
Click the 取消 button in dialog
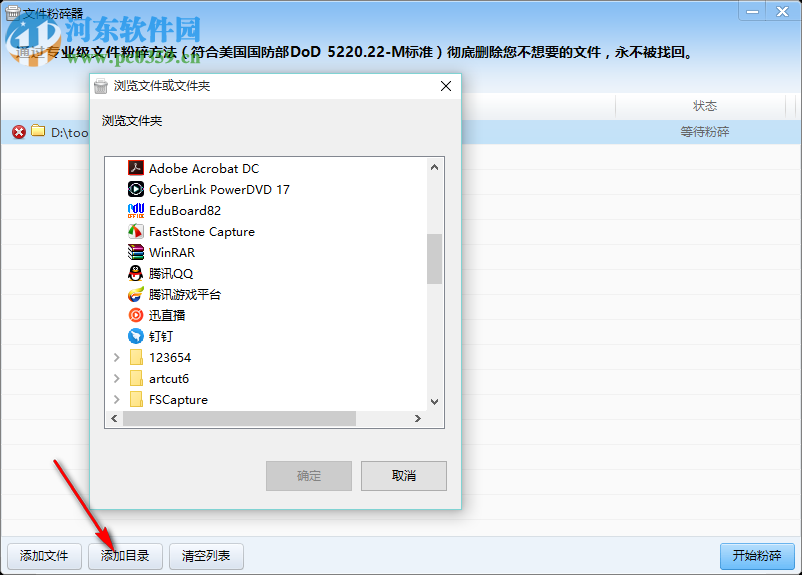404,476
